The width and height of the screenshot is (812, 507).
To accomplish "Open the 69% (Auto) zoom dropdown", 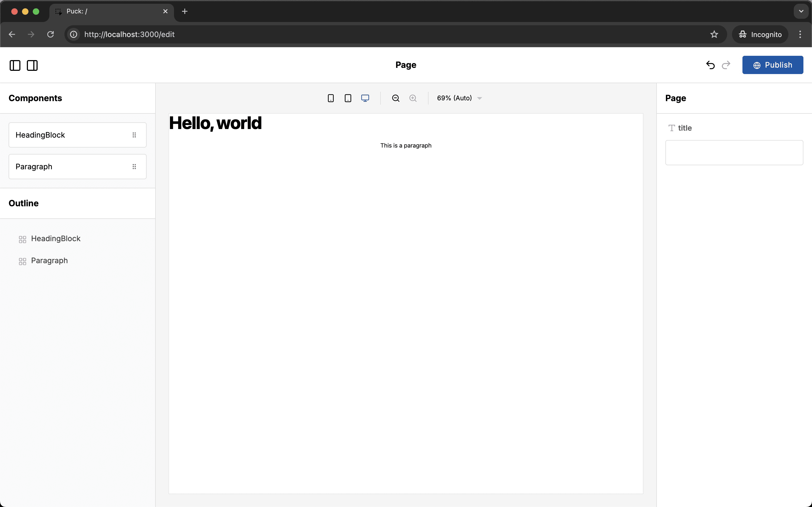I will (459, 98).
